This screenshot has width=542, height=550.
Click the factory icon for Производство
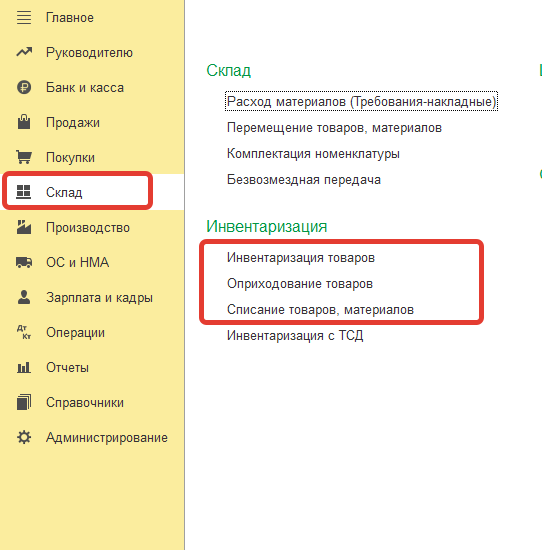pyautogui.click(x=24, y=227)
